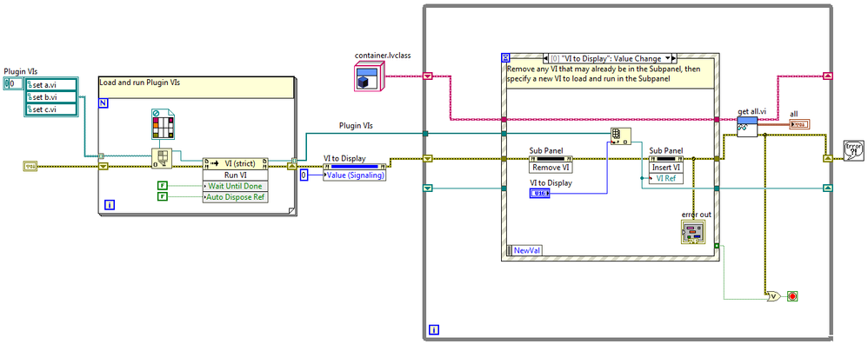This screenshot has width=868, height=344.
Task: Click the Insert VI invoke node method
Action: tap(666, 167)
